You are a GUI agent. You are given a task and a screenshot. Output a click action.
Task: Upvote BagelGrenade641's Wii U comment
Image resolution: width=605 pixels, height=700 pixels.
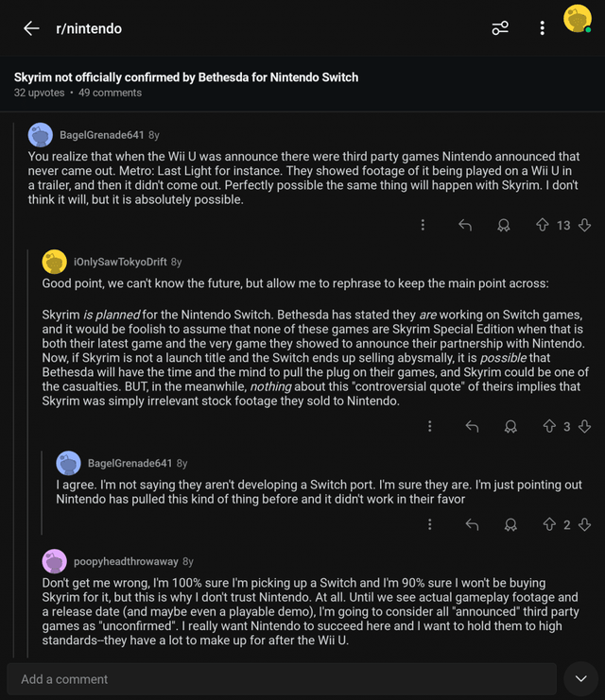[543, 225]
